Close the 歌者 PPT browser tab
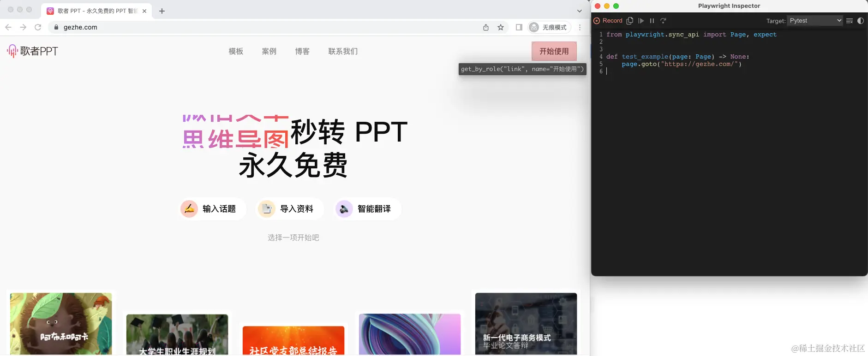The image size is (868, 356). point(144,11)
